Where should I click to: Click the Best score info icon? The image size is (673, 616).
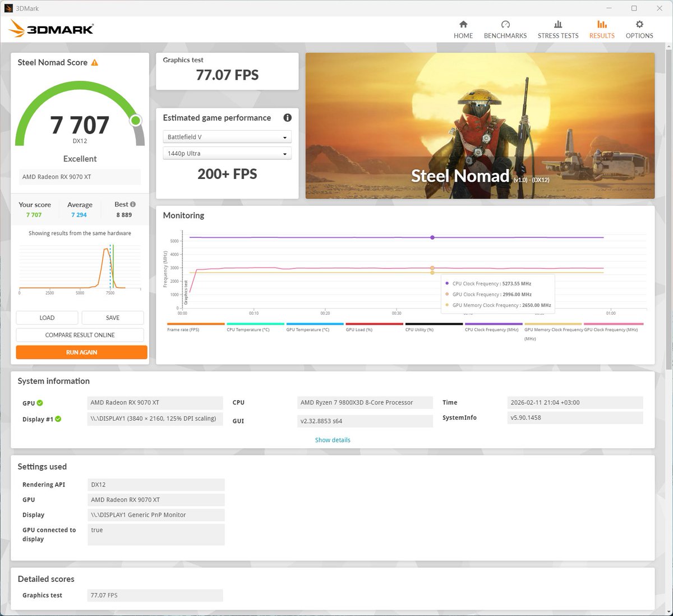(133, 204)
